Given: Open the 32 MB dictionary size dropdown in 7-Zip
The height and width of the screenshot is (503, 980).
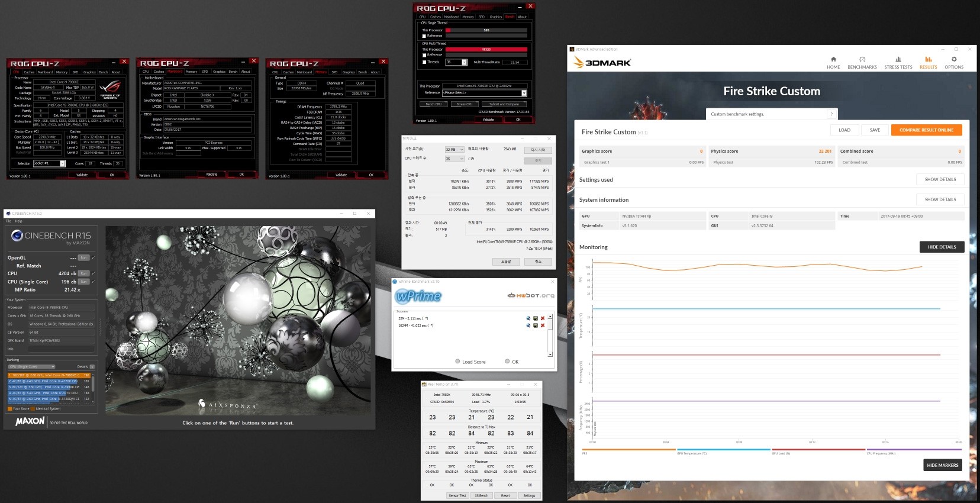Looking at the screenshot, I should (454, 150).
